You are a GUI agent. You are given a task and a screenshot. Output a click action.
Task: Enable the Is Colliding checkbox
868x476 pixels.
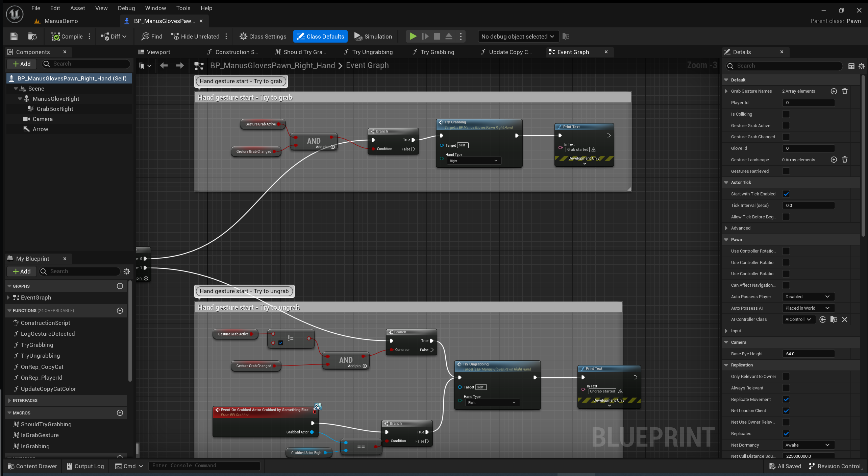[x=786, y=114]
